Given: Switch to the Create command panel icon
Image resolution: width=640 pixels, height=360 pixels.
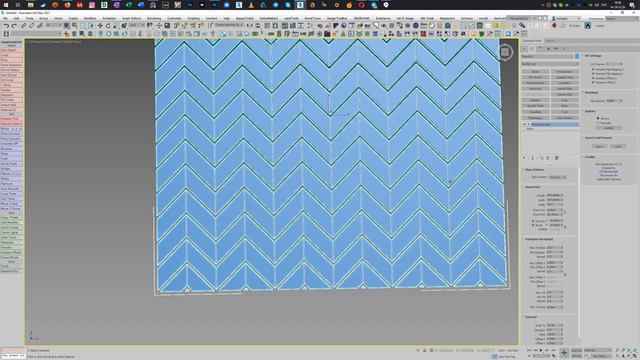Looking at the screenshot, I should coord(524,49).
